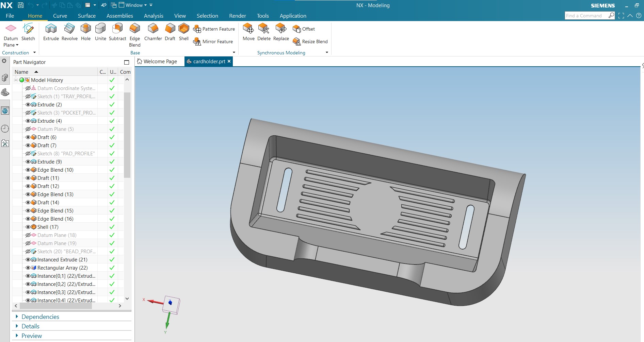Show Datum Plane (19) via eye icon
The width and height of the screenshot is (644, 342).
(x=28, y=243)
